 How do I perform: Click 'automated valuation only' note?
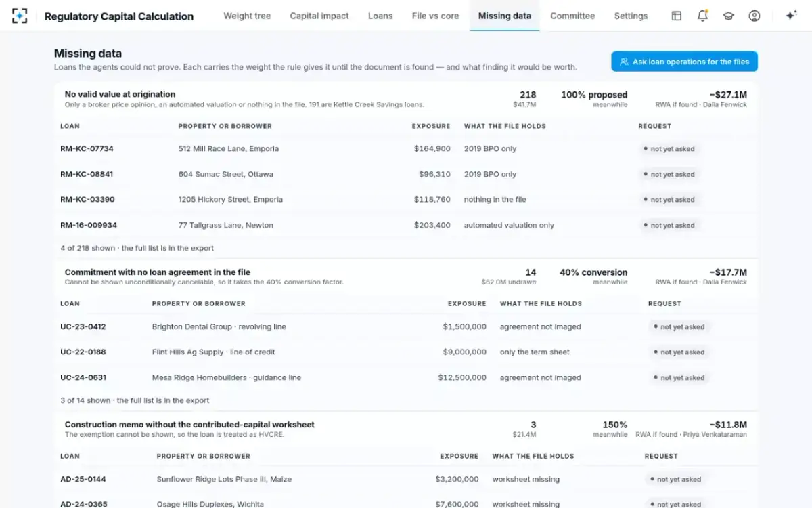pyautogui.click(x=509, y=226)
